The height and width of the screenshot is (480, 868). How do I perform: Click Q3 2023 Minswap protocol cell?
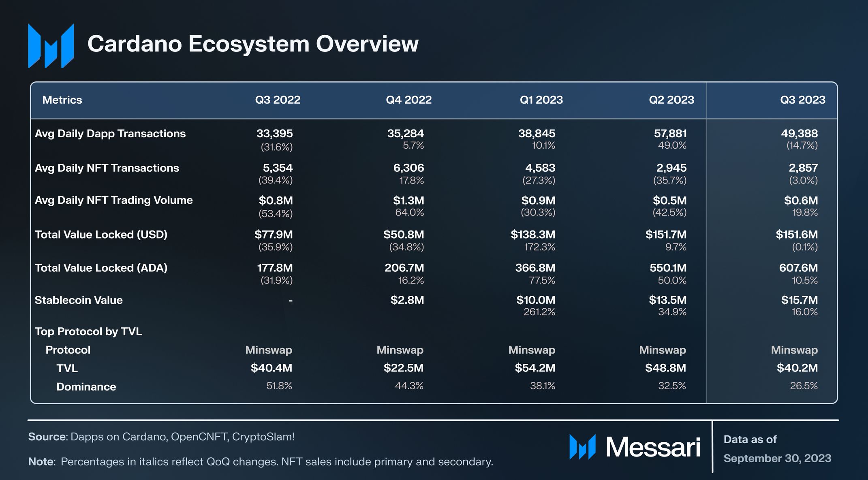[x=794, y=350]
